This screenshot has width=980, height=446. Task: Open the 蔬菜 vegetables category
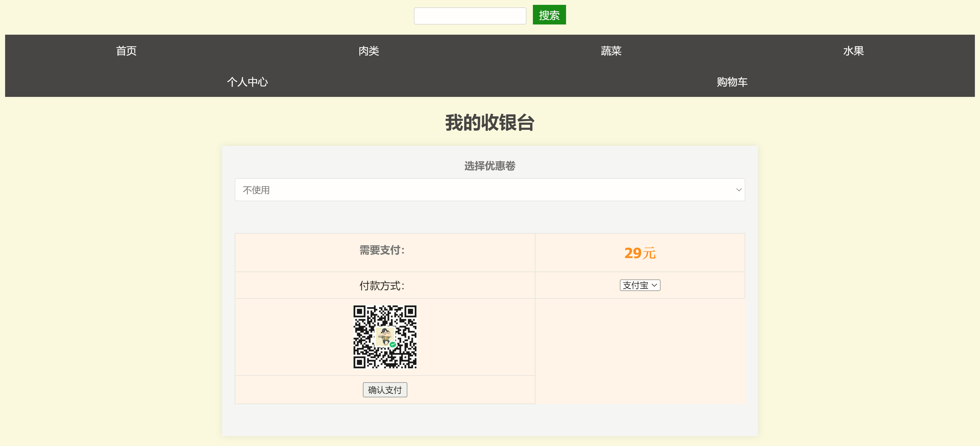click(x=611, y=50)
